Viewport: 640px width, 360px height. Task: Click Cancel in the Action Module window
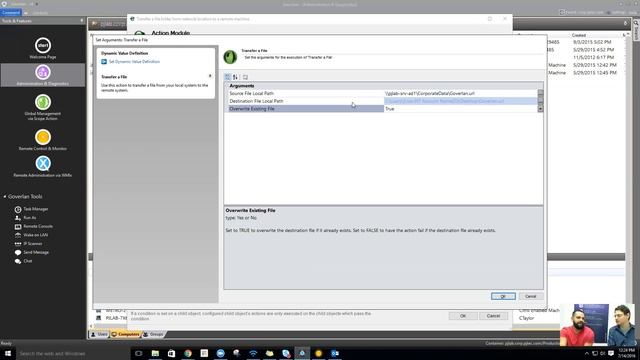pyautogui.click(x=493, y=316)
